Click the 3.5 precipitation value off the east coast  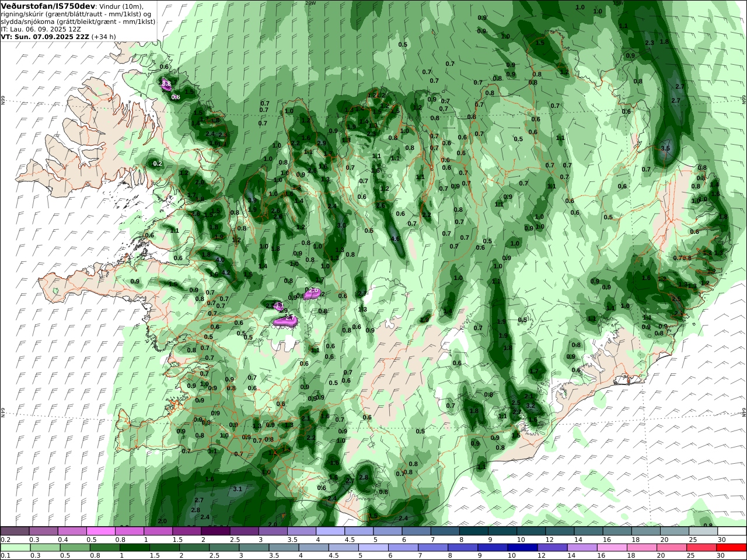[x=666, y=149]
